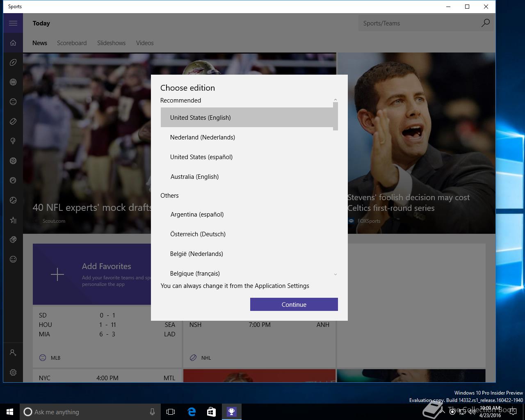Open the NYC vs MTL 4:00 PM game
Viewport: 525px width, 420px height.
tap(107, 378)
